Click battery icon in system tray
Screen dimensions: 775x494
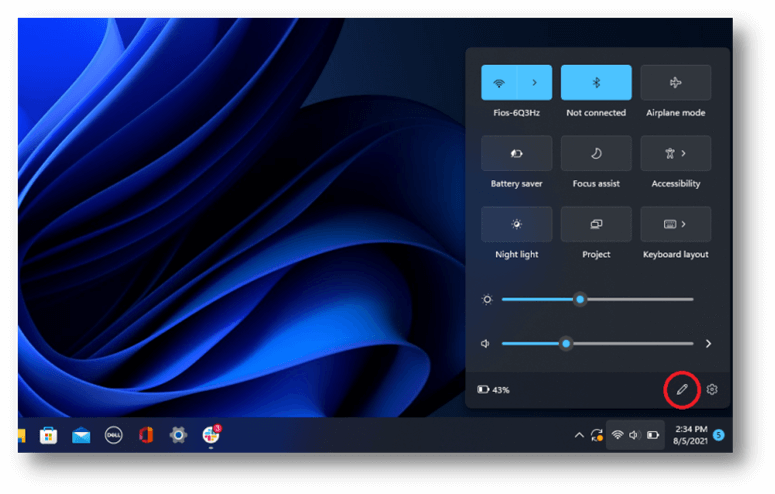coord(653,435)
